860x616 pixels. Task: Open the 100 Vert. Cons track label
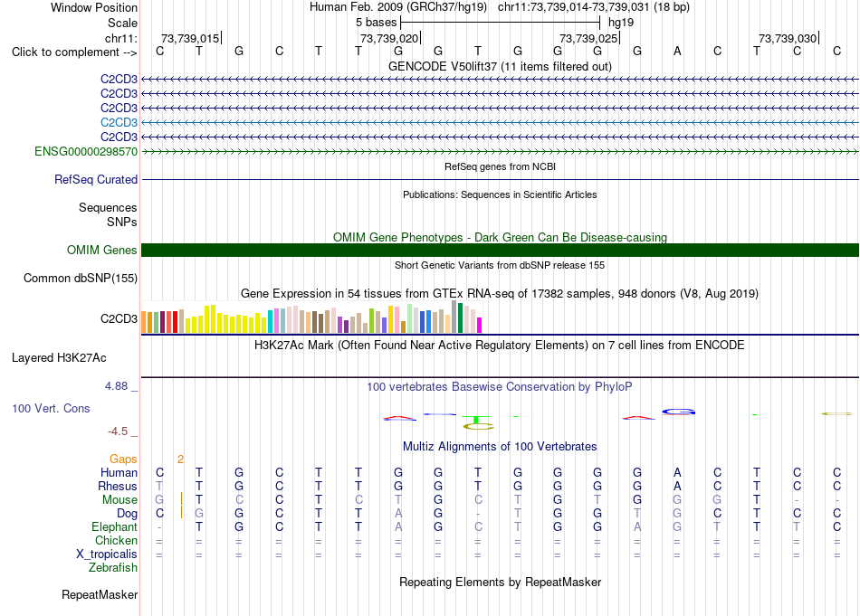pos(51,408)
